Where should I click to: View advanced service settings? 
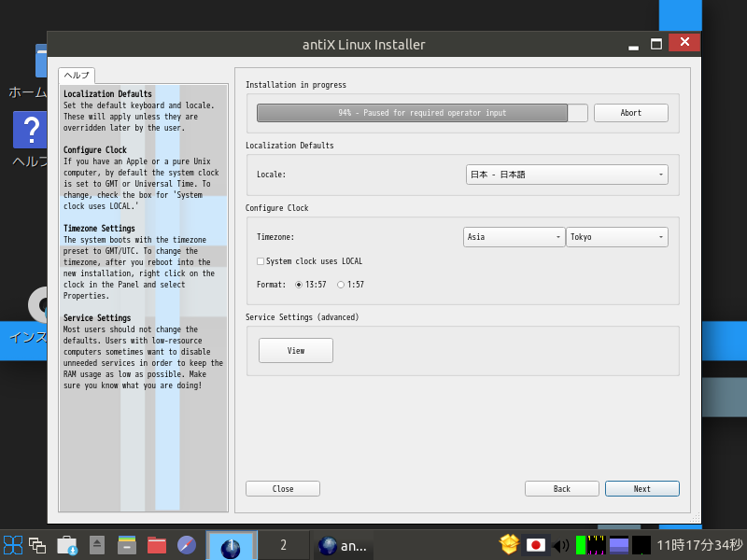click(x=296, y=351)
